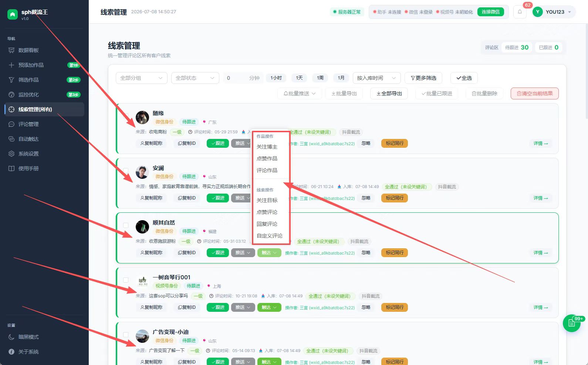
Task: Click 标记同行 on 安澜 card
Action: pyautogui.click(x=395, y=198)
